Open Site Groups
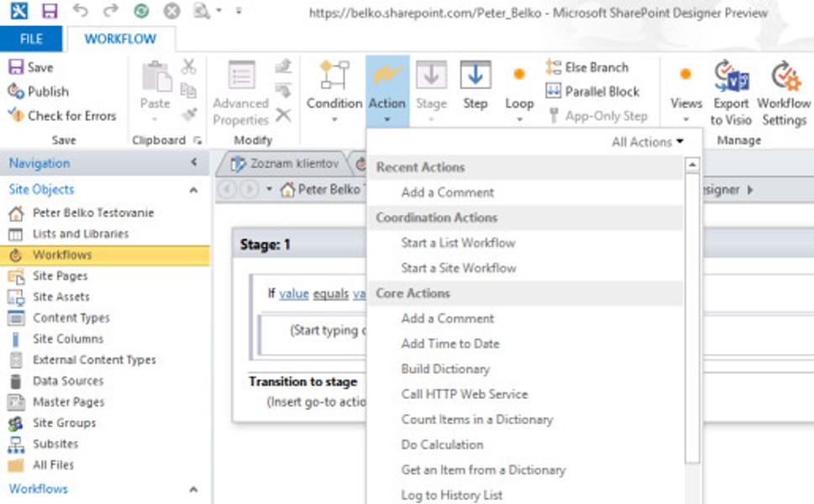The image size is (814, 504). (52, 423)
